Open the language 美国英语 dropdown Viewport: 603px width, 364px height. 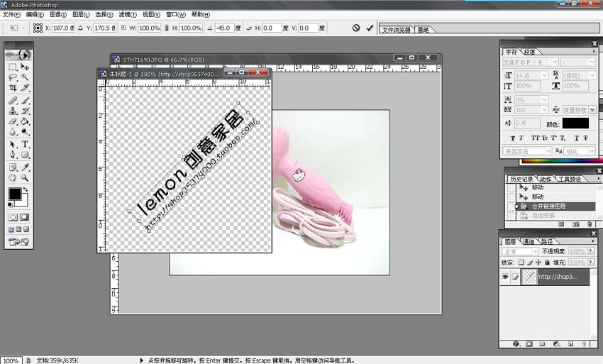548,151
